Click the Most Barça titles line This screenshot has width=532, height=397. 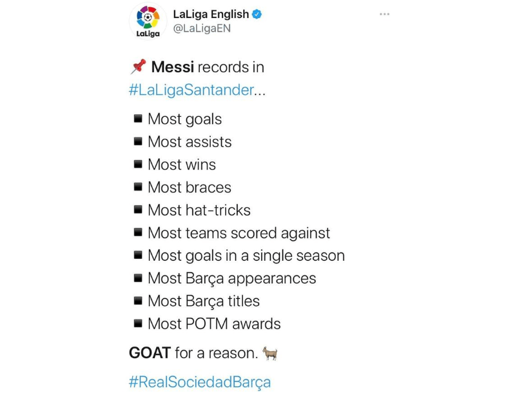(204, 301)
